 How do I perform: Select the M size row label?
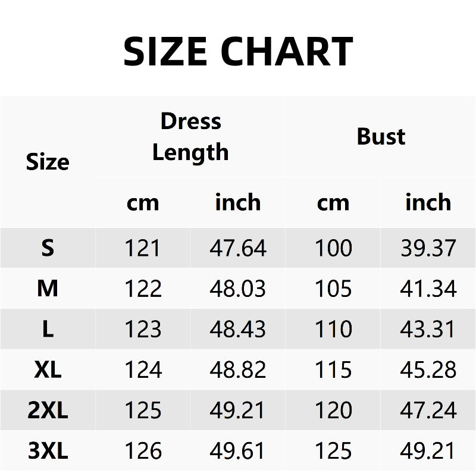coord(48,289)
